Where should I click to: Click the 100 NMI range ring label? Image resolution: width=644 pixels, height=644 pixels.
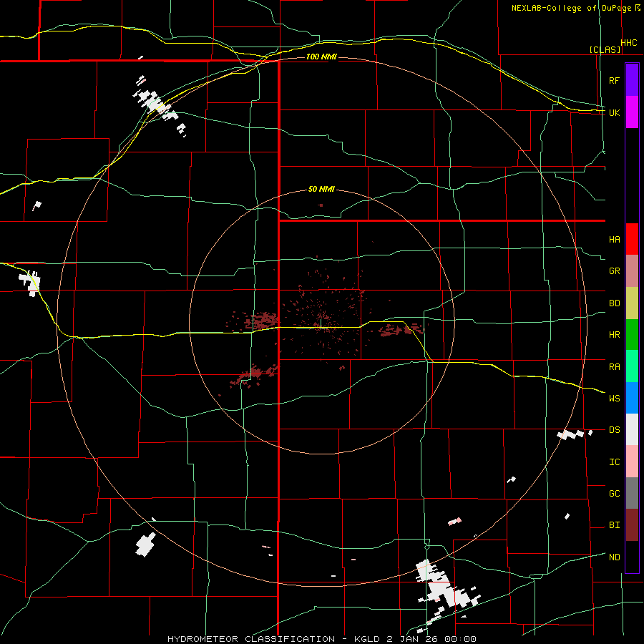click(x=321, y=57)
